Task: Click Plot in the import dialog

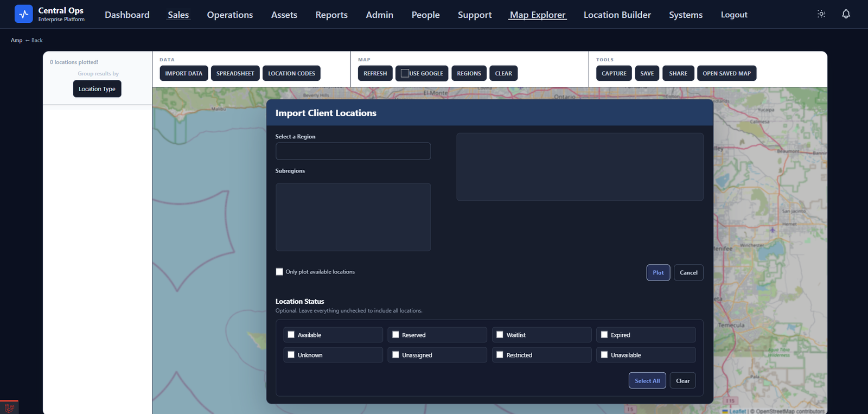Action: coord(658,272)
